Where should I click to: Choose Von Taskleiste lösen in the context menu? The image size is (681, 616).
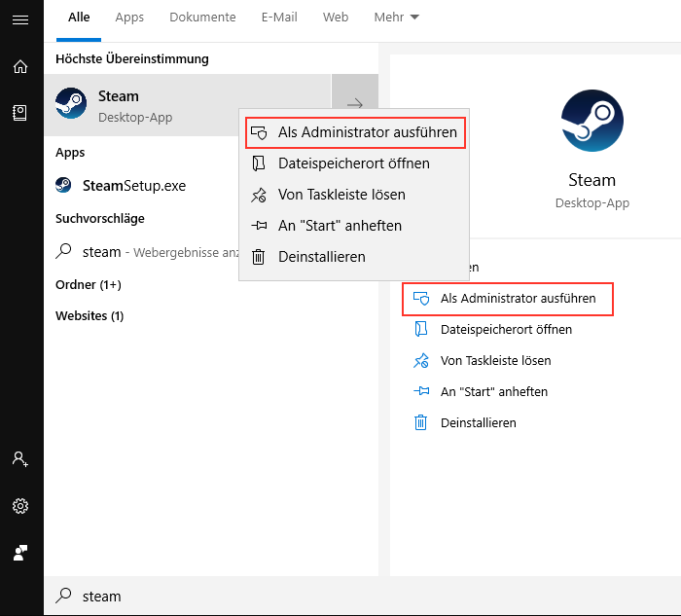[x=353, y=195]
